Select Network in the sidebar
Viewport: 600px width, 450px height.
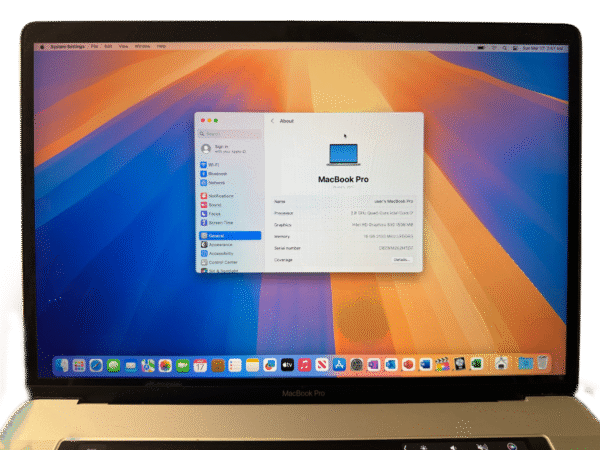pos(230,183)
